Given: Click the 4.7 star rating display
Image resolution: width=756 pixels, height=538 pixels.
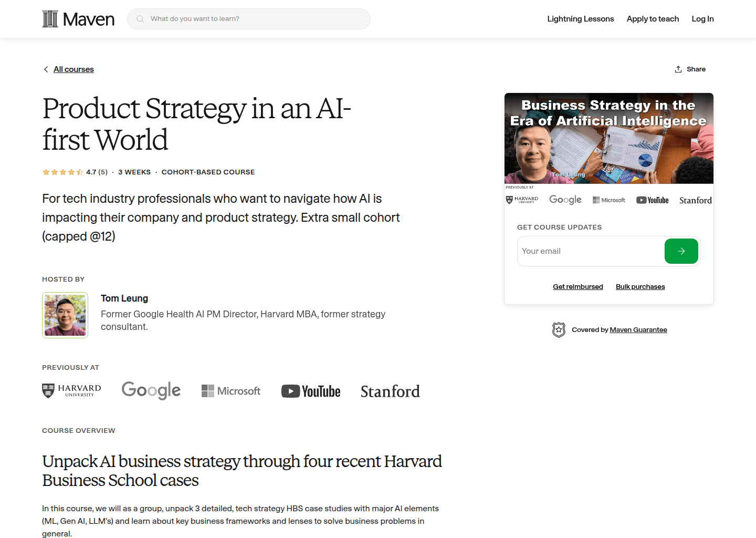Looking at the screenshot, I should [x=73, y=172].
